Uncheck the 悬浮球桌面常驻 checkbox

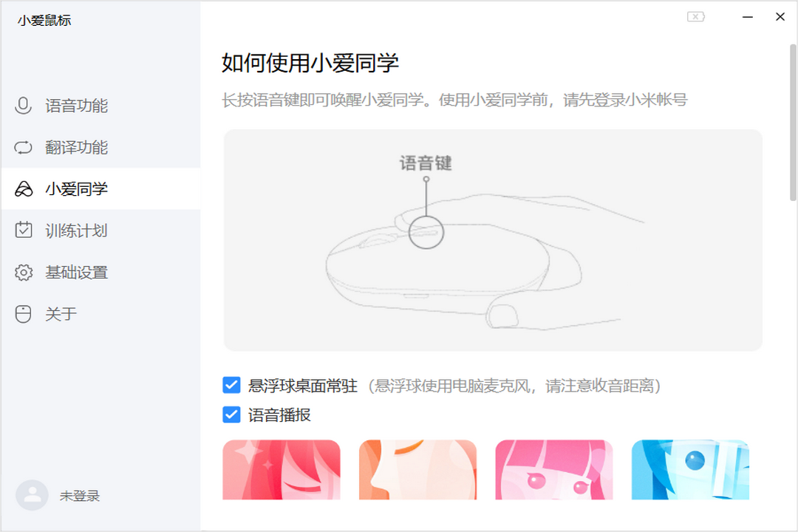pos(231,386)
